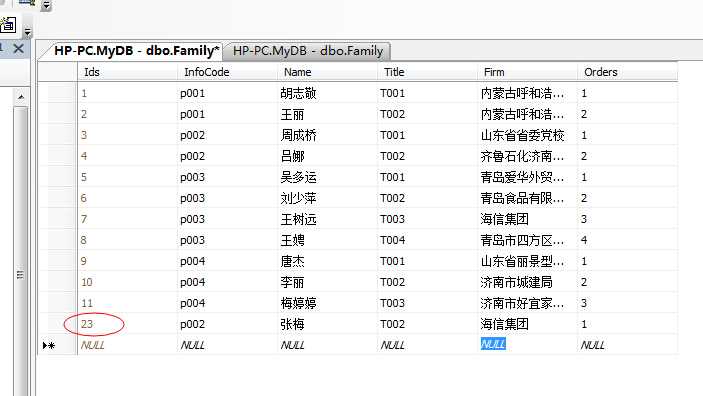The image size is (703, 396).
Task: Click the Firm cell 青岛食品有限…
Action: click(x=527, y=198)
